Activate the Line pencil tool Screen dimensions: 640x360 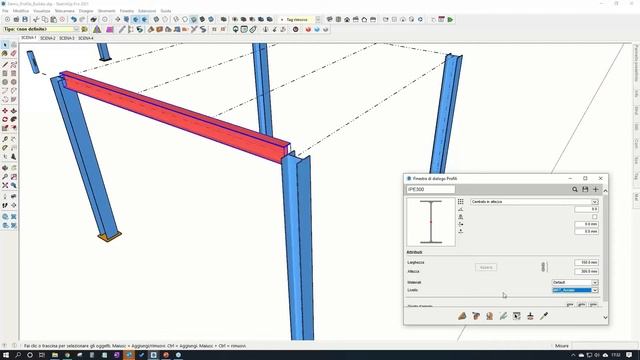coord(5,64)
